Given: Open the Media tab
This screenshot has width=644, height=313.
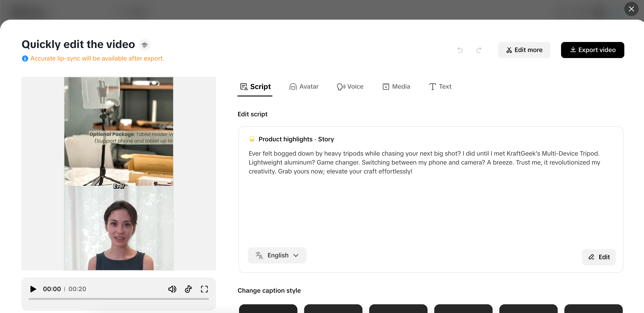Looking at the screenshot, I should pos(396,86).
